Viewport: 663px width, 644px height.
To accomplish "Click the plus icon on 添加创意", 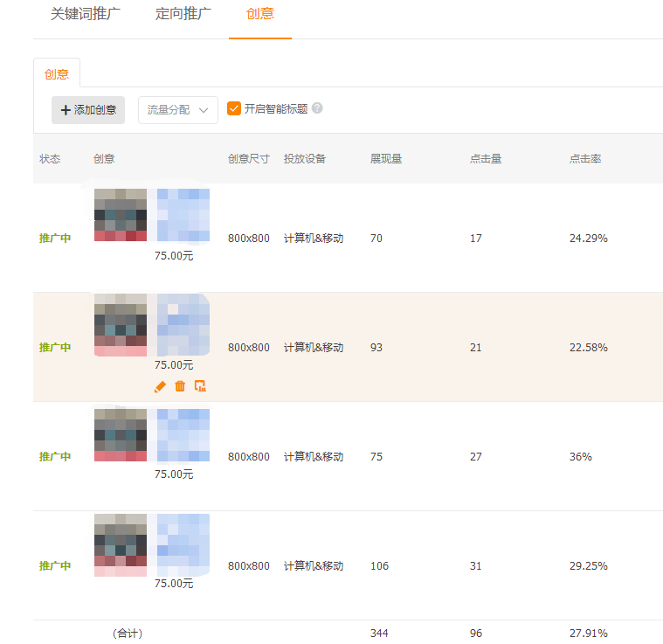I will tap(66, 110).
